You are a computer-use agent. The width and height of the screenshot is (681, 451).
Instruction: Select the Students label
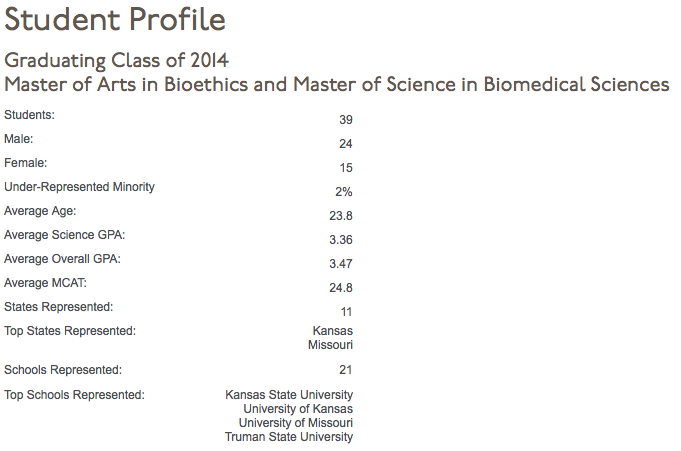click(29, 115)
